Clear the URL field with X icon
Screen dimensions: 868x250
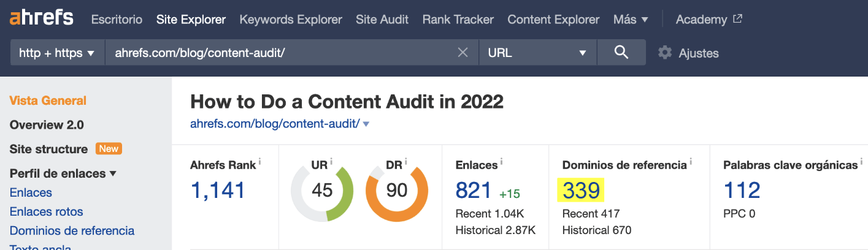463,53
